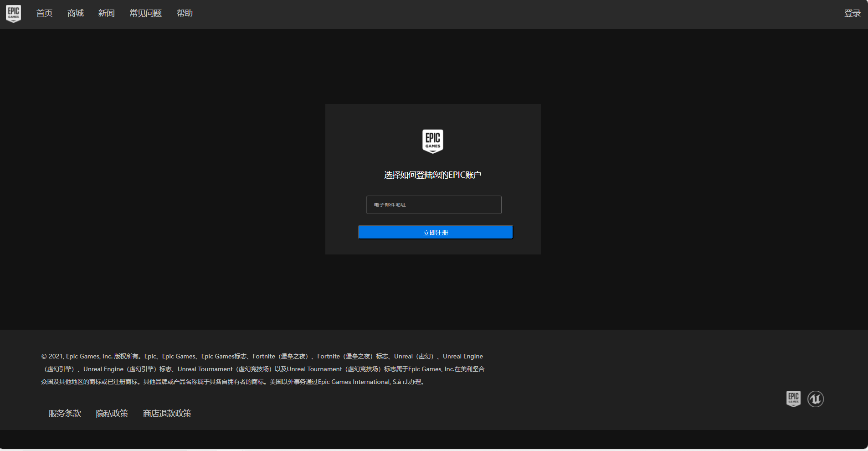Image resolution: width=868 pixels, height=451 pixels.
Task: Click the Epic Games logo in top navigation
Action: click(x=13, y=13)
